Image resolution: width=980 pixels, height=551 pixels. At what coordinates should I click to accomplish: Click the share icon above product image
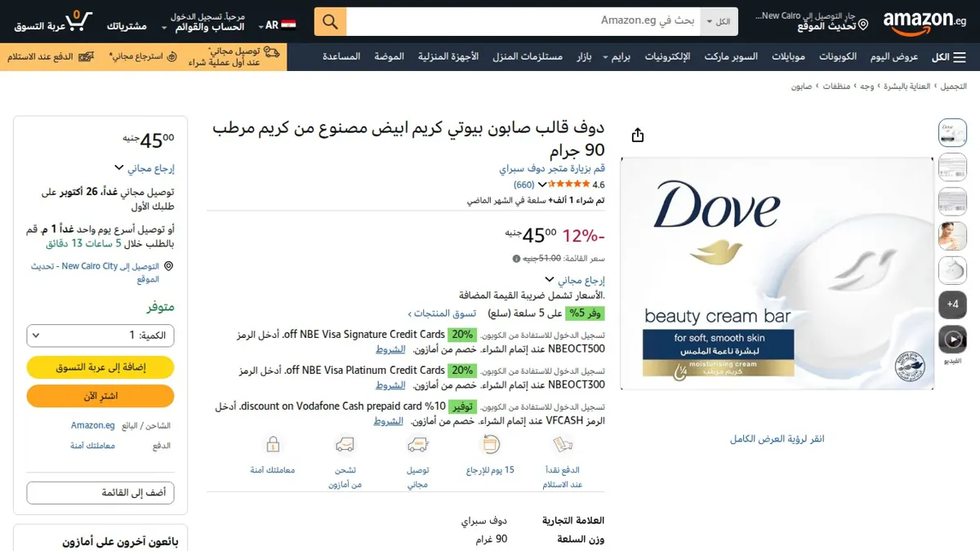[638, 136]
